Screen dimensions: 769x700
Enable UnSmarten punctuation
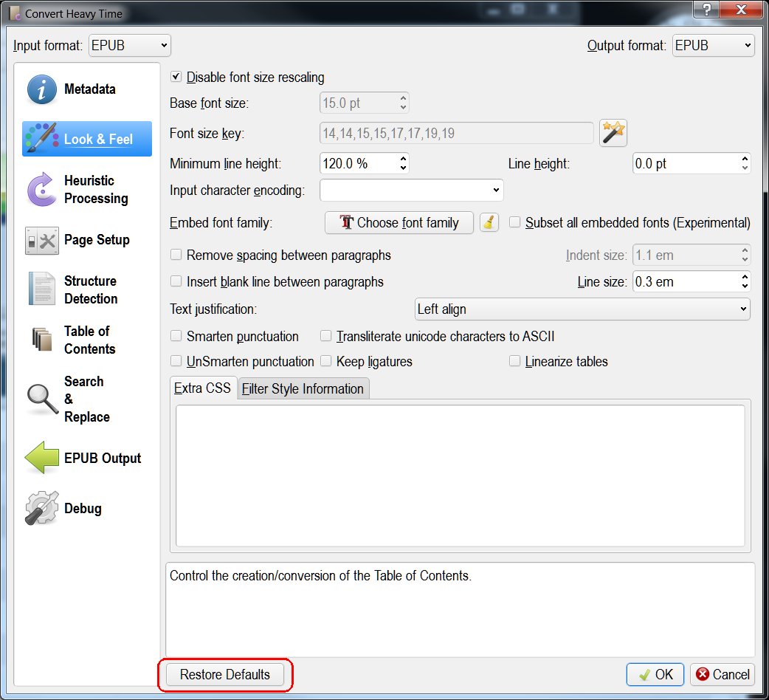click(176, 361)
